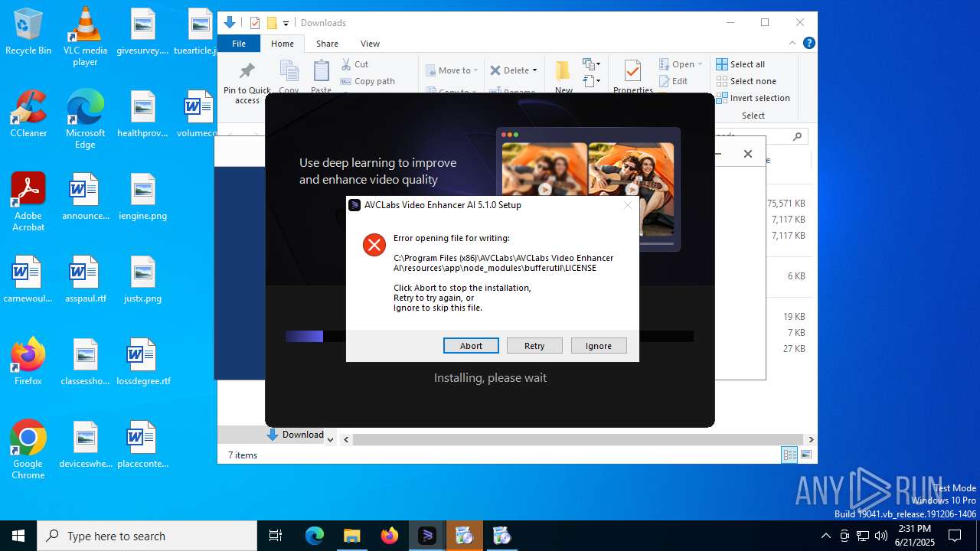Open Task View on the taskbar
The width and height of the screenshot is (980, 551).
276,536
